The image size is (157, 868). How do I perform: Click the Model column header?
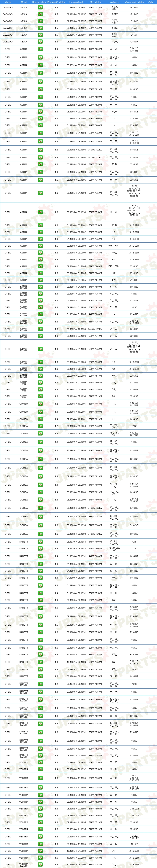coord(24,2)
